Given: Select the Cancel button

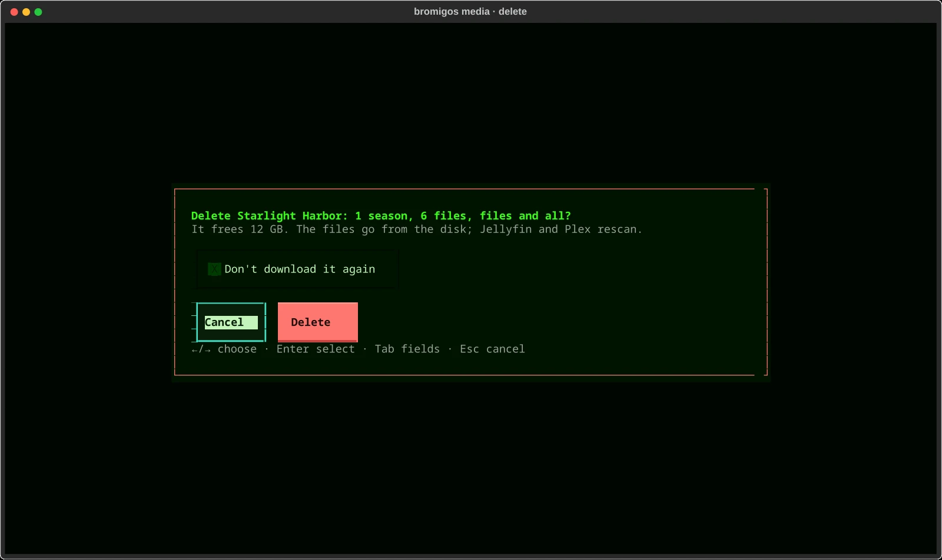Looking at the screenshot, I should 231,322.
